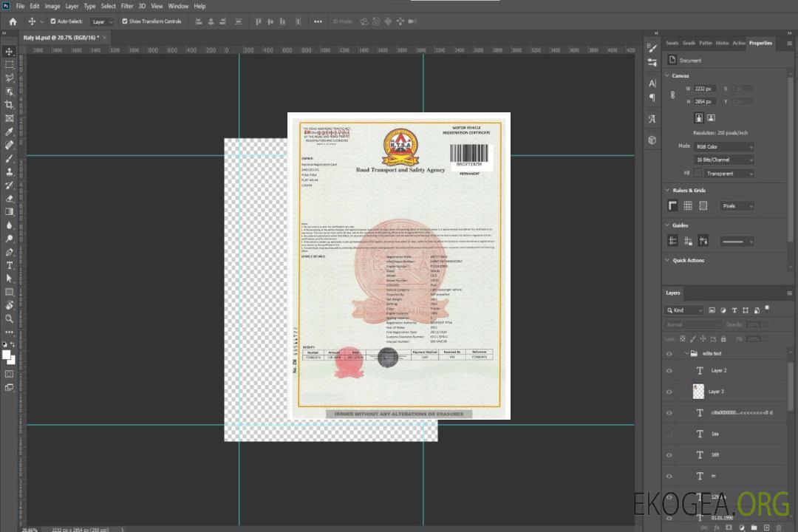Viewport: 798px width, 532px height.
Task: Select the Move tool in the toolbar
Action: point(10,52)
